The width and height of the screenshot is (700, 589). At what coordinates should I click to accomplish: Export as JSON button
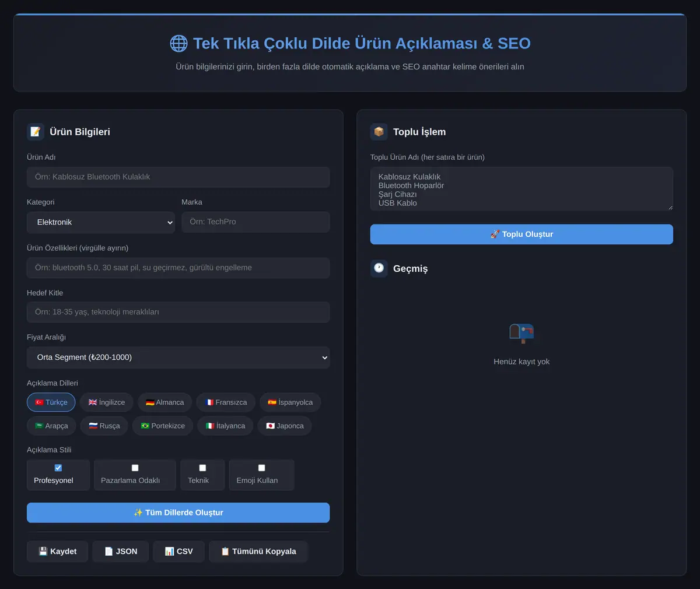pyautogui.click(x=121, y=552)
